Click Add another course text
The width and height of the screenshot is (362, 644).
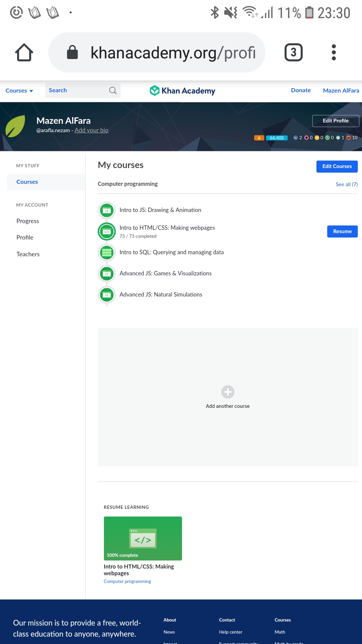tap(228, 406)
